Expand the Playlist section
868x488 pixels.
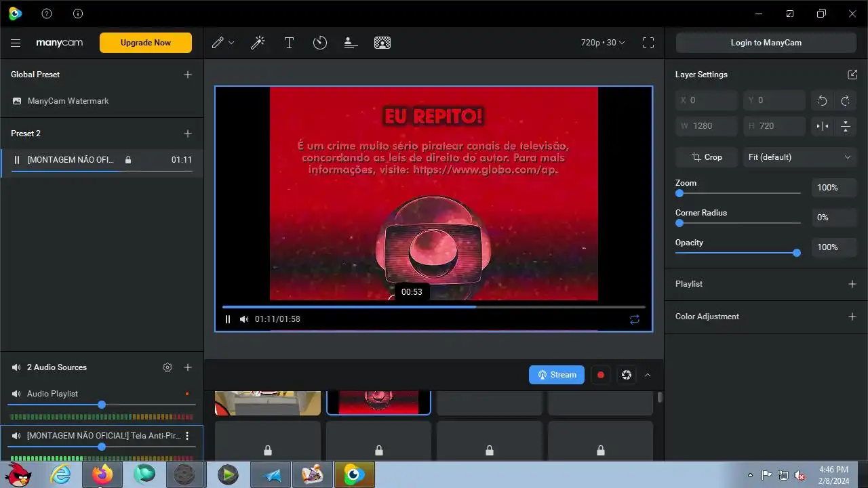(x=852, y=284)
